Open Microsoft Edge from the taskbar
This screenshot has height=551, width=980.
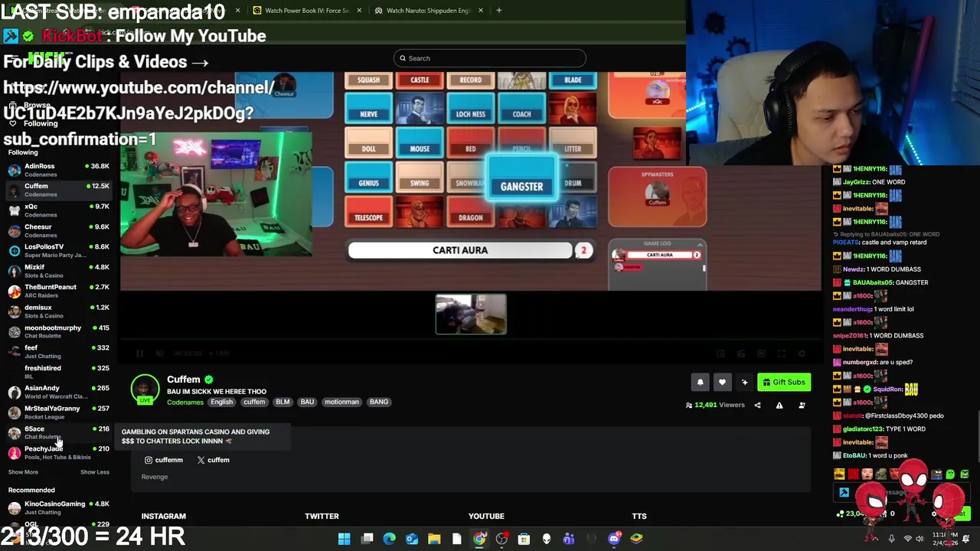coord(390,539)
